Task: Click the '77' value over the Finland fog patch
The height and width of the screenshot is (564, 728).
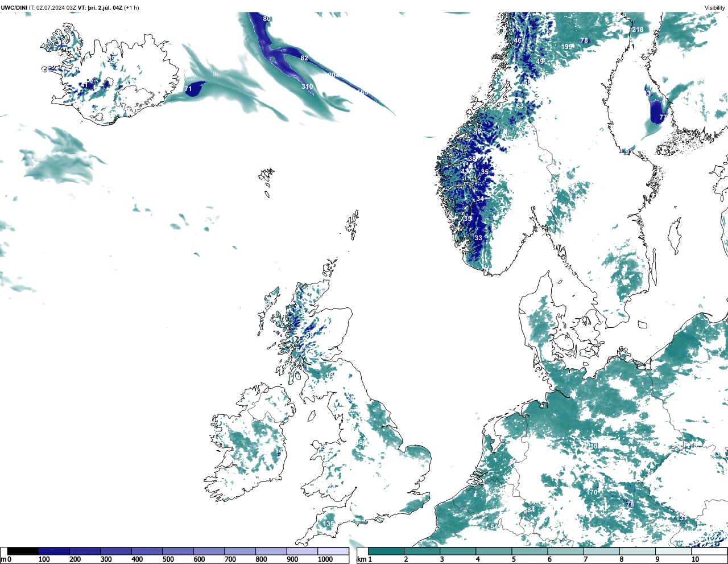Action: point(663,117)
